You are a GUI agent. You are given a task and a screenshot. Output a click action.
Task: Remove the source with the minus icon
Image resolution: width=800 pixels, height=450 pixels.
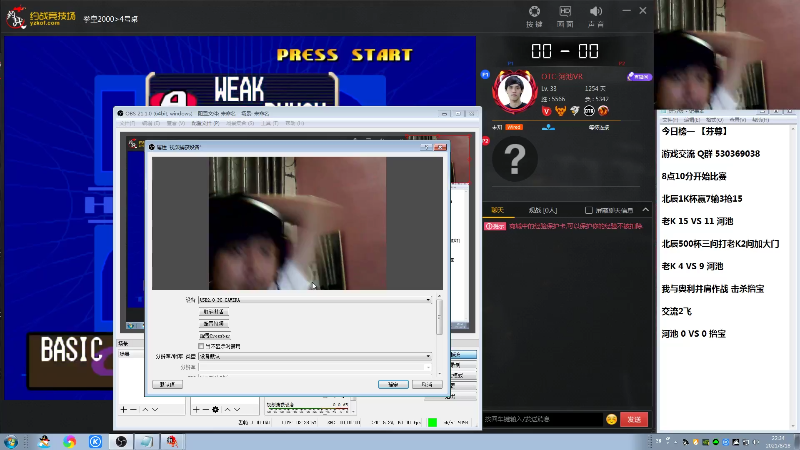(206, 410)
